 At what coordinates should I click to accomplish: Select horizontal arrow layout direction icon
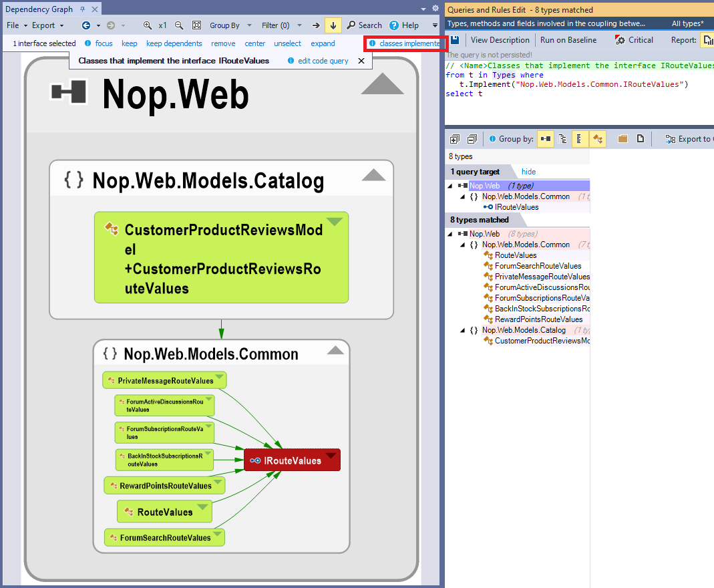tap(316, 25)
